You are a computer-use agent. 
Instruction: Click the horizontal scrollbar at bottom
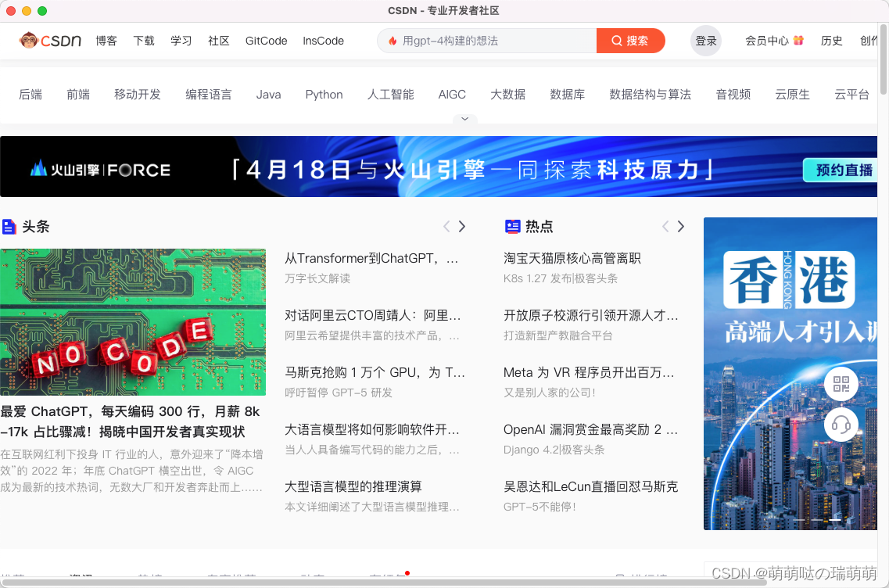pos(384,583)
